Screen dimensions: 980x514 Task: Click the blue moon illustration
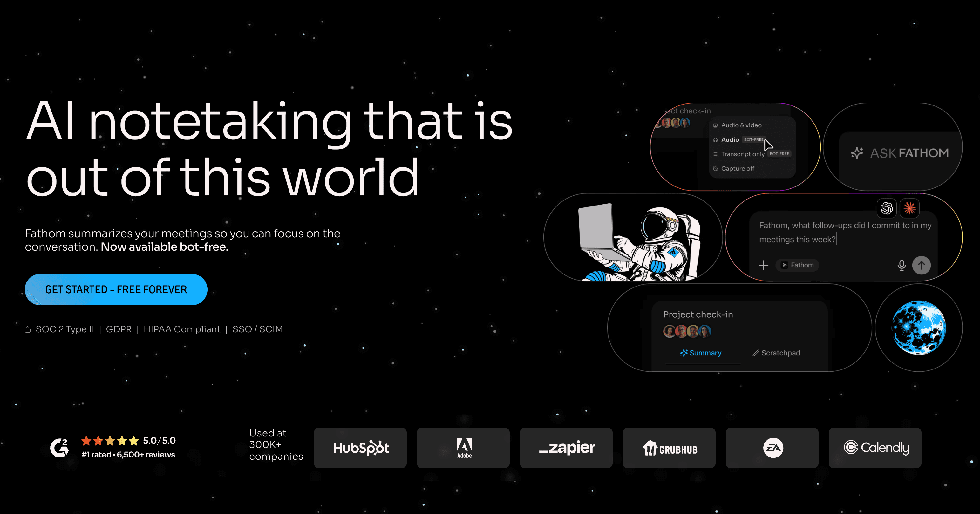tap(919, 328)
